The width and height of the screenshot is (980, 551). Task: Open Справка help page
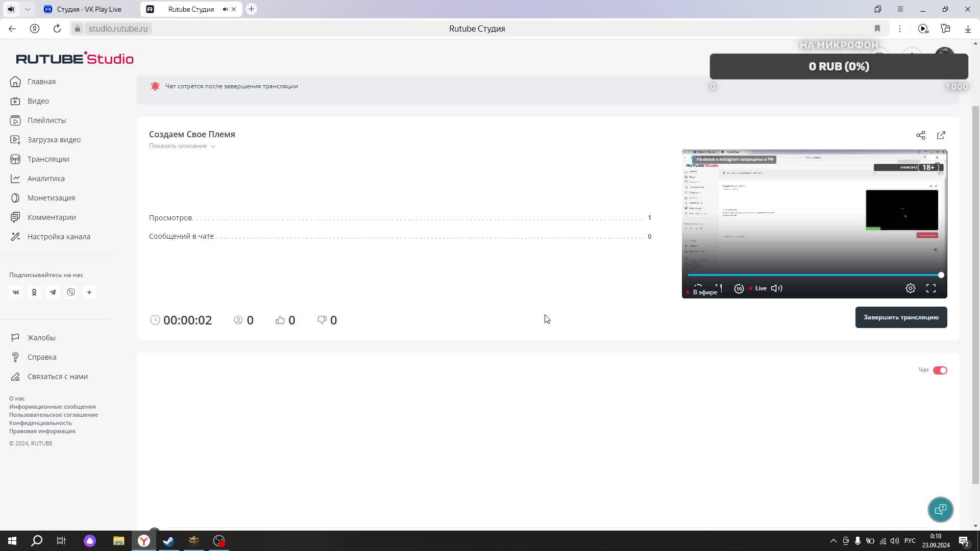tap(42, 357)
